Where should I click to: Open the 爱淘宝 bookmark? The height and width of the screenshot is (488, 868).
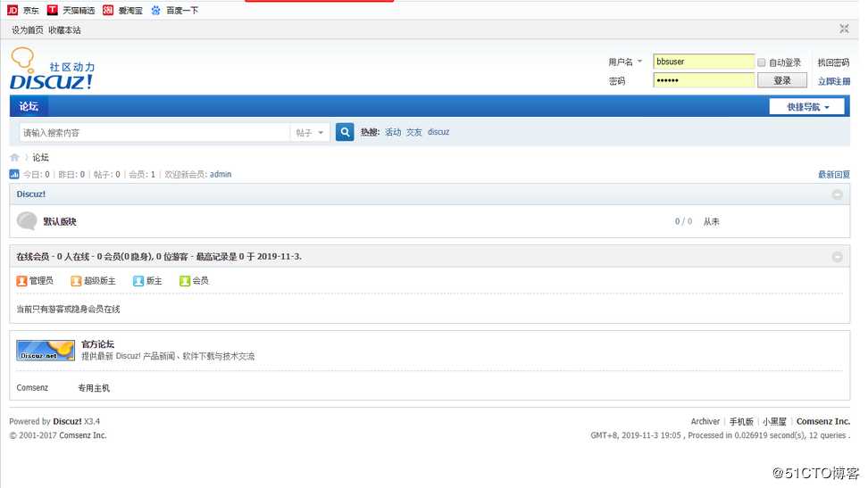point(122,10)
